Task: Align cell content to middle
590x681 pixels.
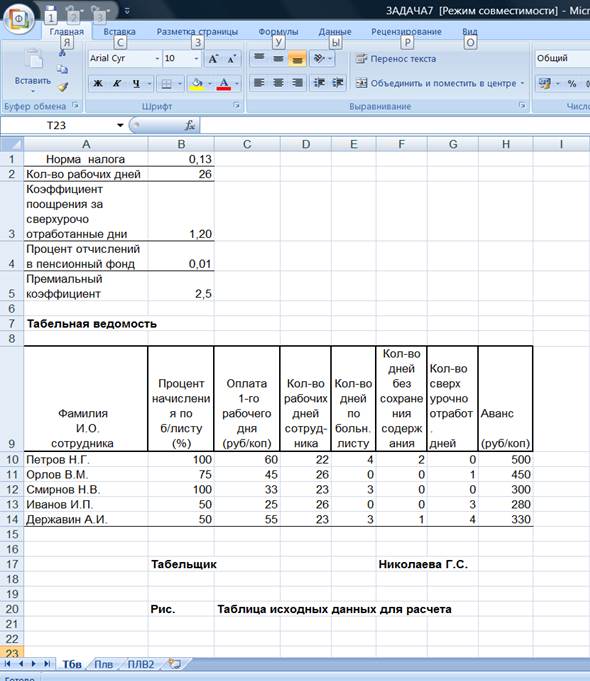Action: point(278,58)
